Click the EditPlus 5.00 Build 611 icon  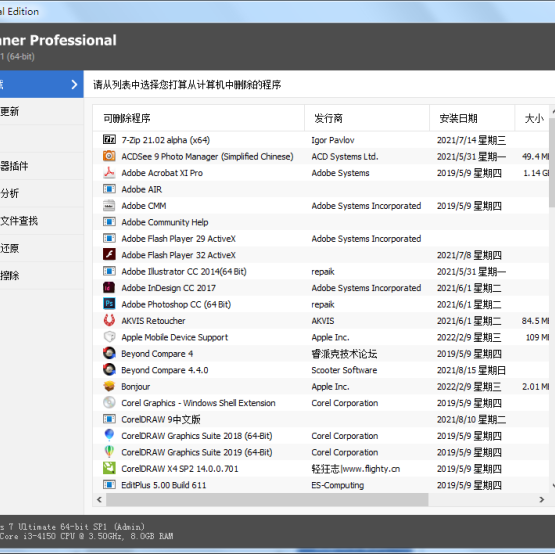coord(109,485)
